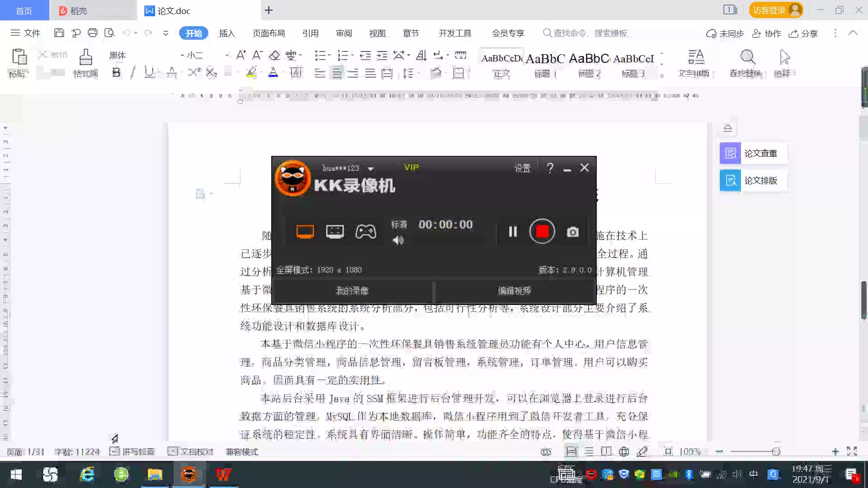The width and height of the screenshot is (868, 488).
Task: Click the font color A swatch
Action: coord(273,72)
